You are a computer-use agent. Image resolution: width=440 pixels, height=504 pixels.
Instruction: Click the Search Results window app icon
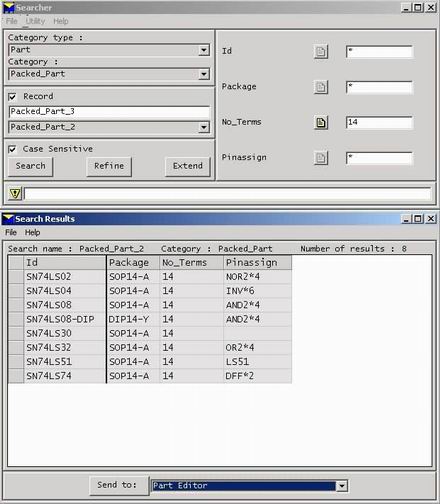[8, 219]
